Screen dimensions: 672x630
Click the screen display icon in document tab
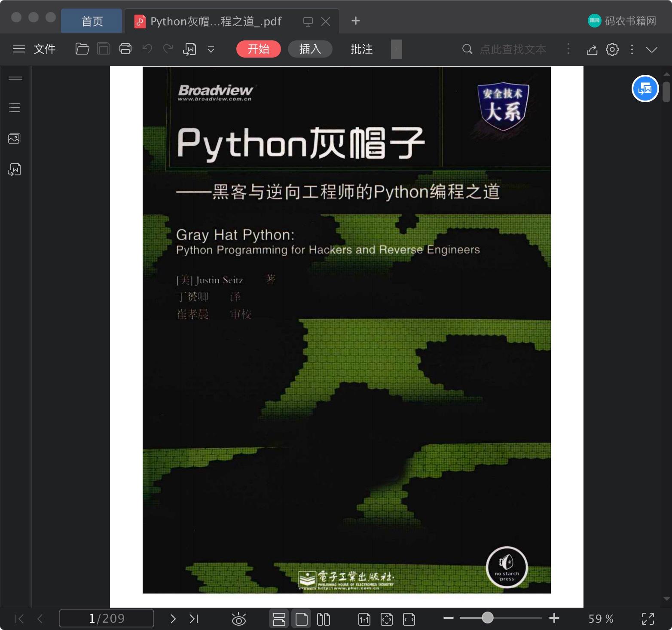point(308,21)
